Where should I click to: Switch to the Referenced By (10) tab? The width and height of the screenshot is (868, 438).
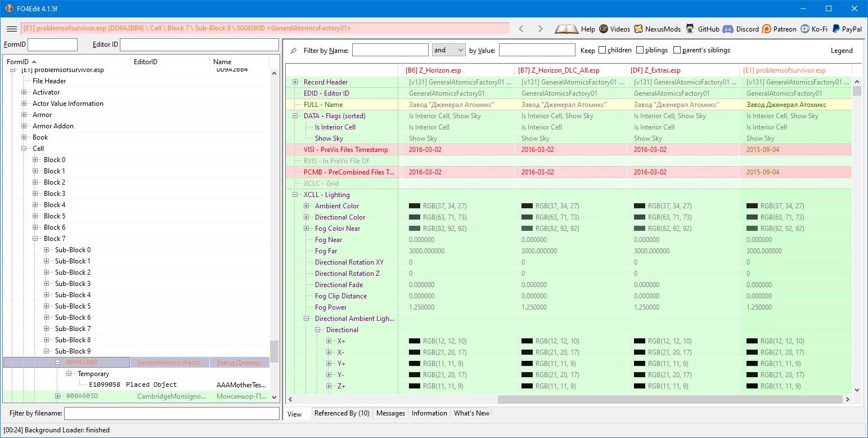[341, 413]
